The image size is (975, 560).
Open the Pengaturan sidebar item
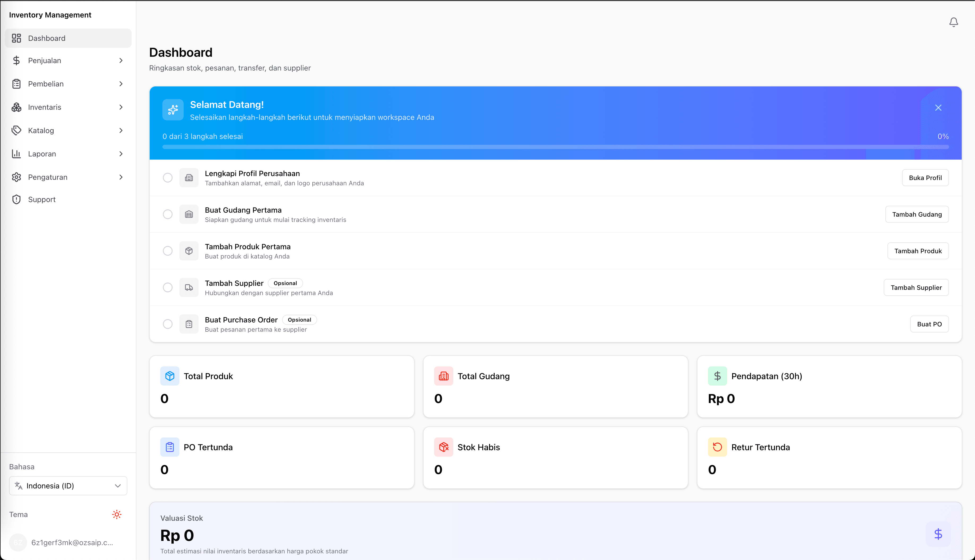(68, 177)
